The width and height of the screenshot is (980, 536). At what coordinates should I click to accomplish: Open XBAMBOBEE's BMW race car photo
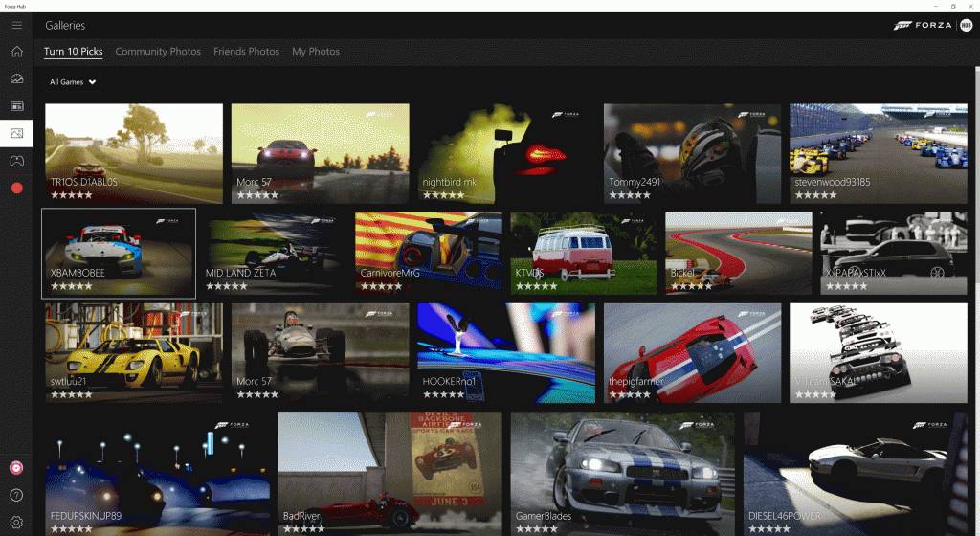(x=119, y=253)
